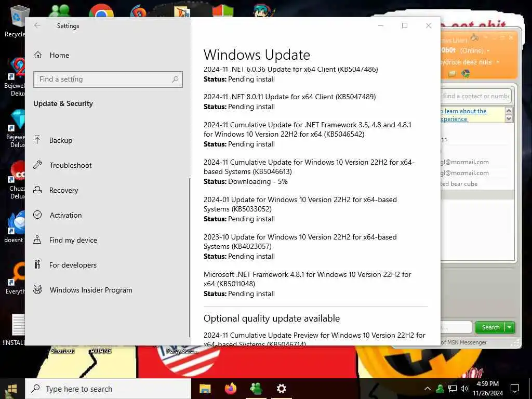Open the volume speaker tray icon
The image size is (532, 399).
point(464,389)
